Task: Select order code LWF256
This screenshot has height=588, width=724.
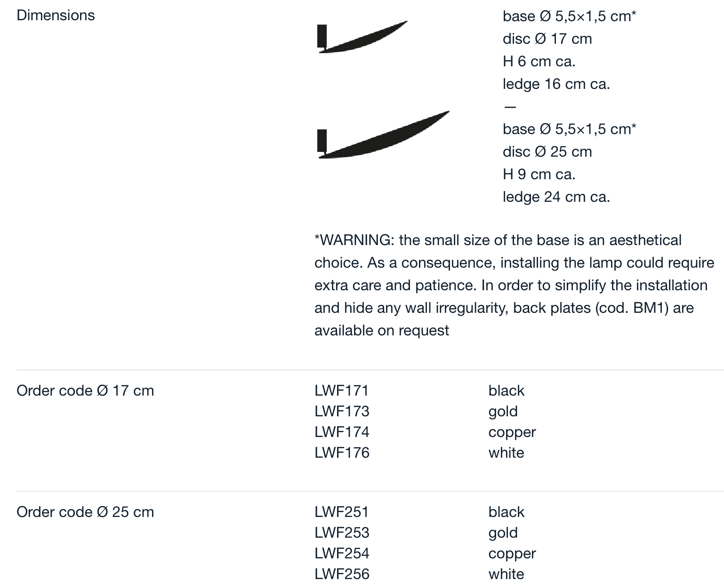Action: coord(342,574)
